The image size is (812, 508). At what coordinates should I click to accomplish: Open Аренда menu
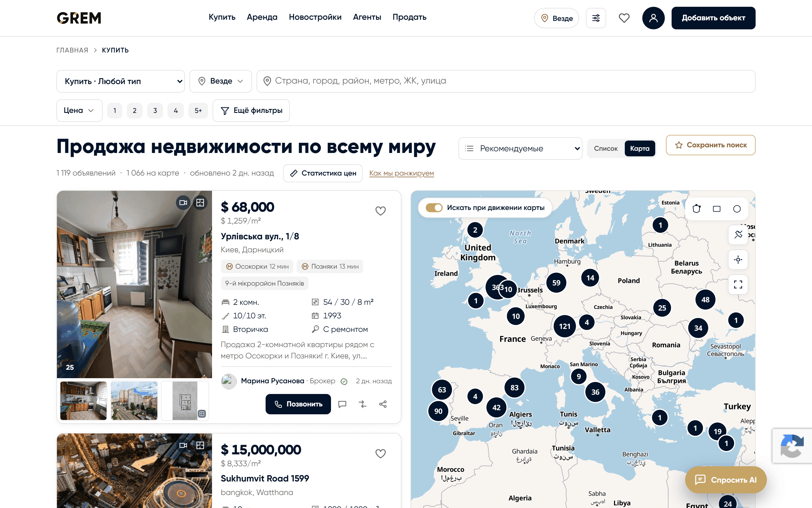point(262,17)
